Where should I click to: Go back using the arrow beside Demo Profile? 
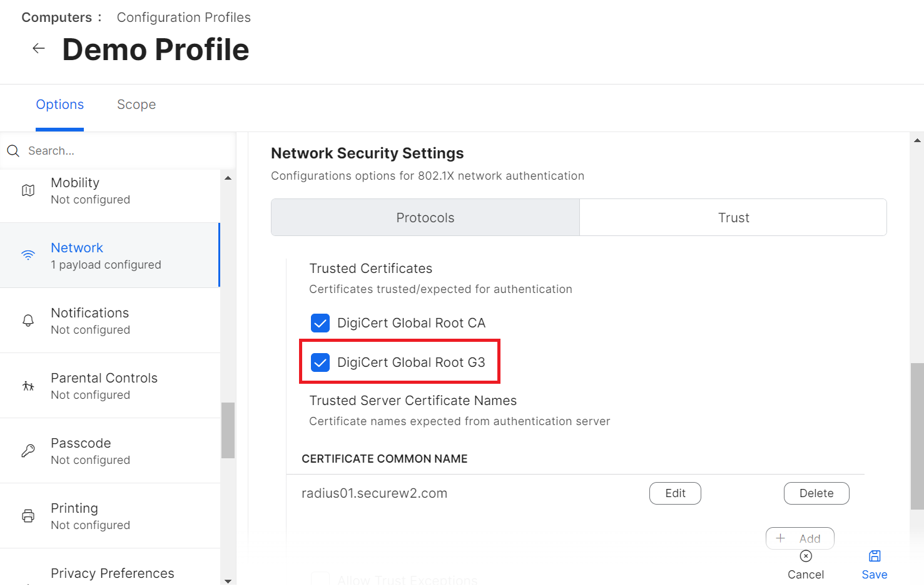(x=39, y=49)
